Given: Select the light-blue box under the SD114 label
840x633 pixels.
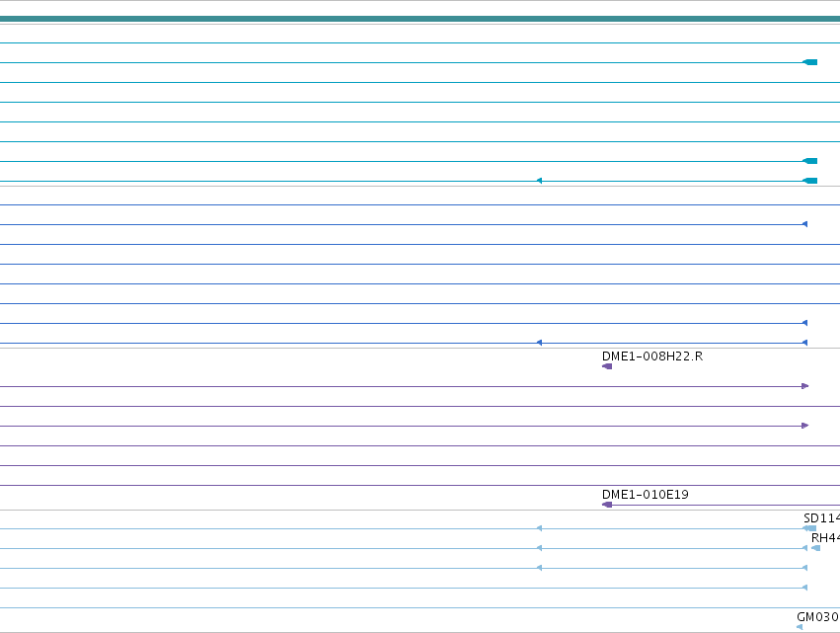Looking at the screenshot, I should (x=810, y=528).
